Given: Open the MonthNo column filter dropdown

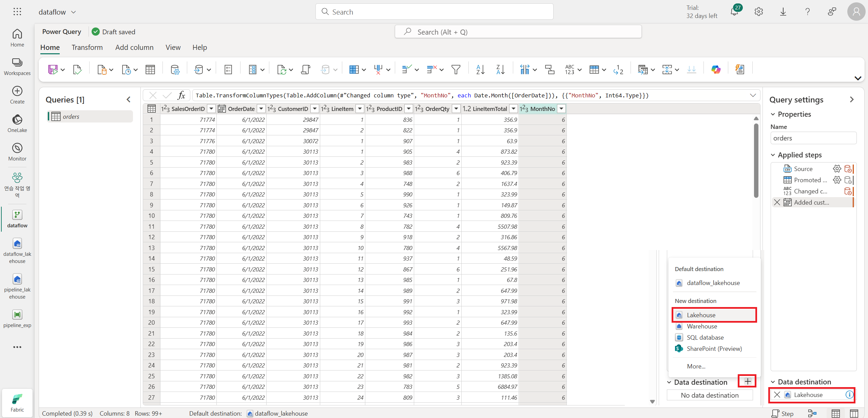Looking at the screenshot, I should tap(562, 109).
